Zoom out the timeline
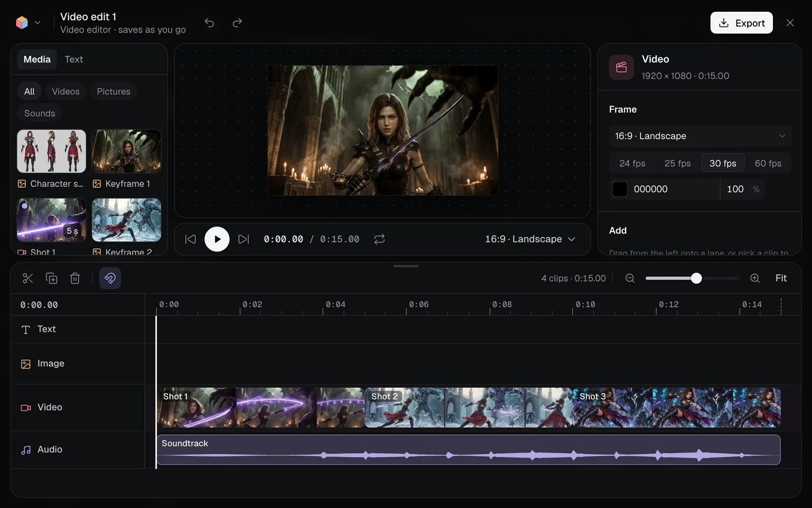Image resolution: width=812 pixels, height=508 pixels. [x=630, y=278]
